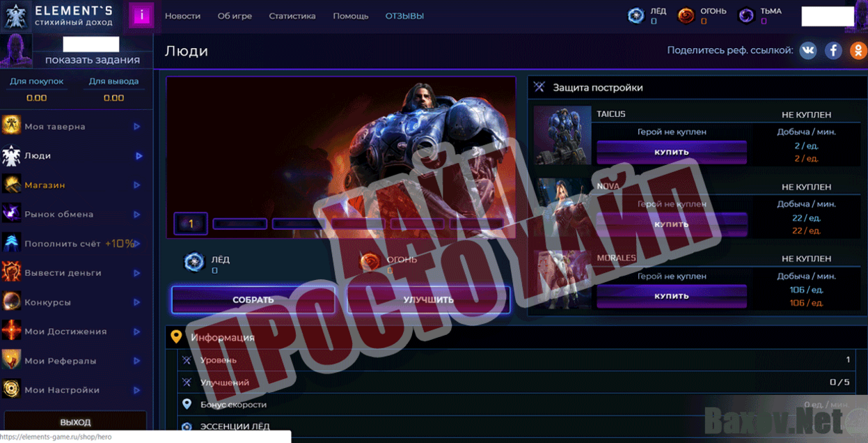This screenshot has width=868, height=443.
Task: Click the ЛЁД icon below hero image
Action: click(194, 263)
